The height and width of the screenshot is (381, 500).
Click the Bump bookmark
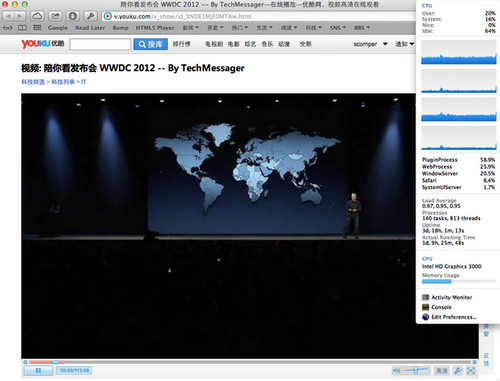click(x=120, y=28)
